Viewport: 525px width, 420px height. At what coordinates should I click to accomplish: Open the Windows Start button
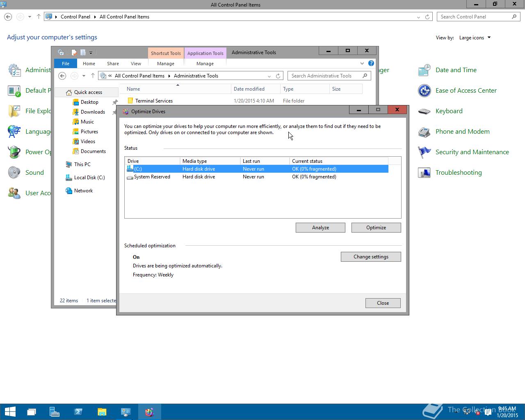10,412
